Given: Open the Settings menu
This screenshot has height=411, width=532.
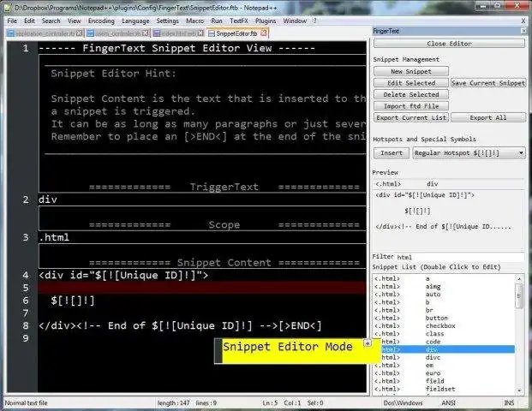Looking at the screenshot, I should (167, 21).
